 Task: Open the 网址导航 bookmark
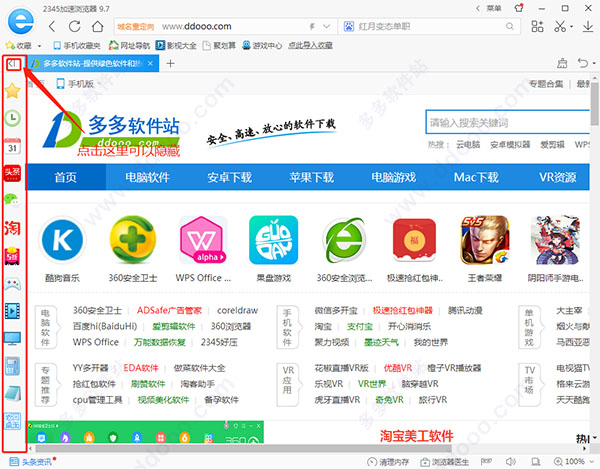coord(129,46)
